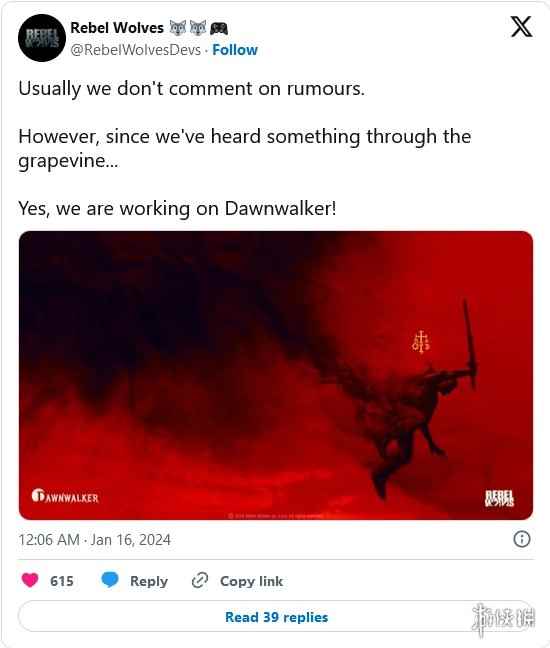Click the golden sigil in the artwork
550x648 pixels.
click(x=421, y=342)
